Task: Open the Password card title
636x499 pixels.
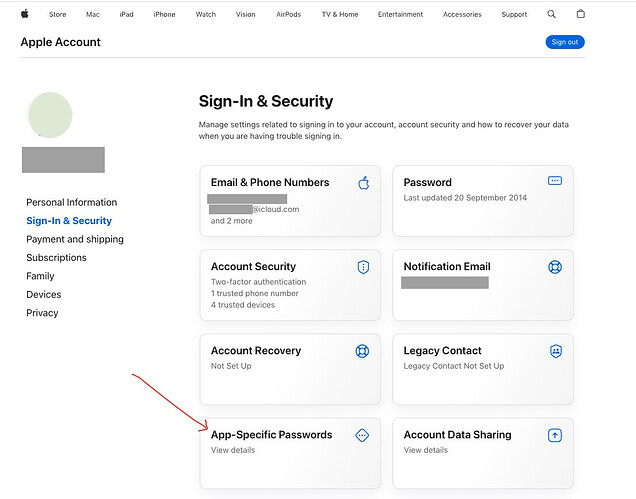Action: click(x=427, y=182)
